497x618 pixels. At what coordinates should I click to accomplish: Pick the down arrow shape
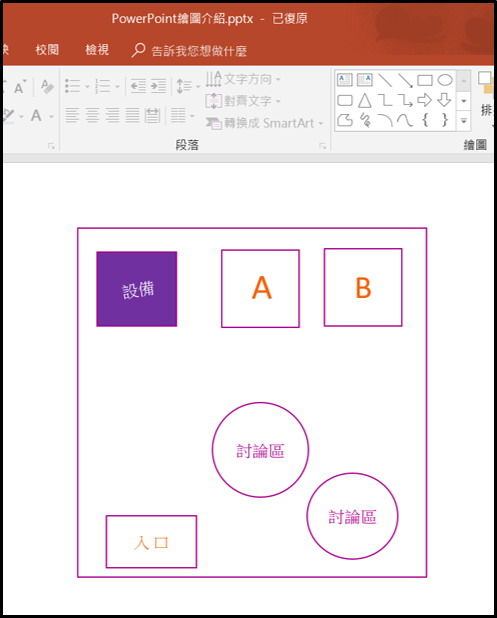[445, 100]
